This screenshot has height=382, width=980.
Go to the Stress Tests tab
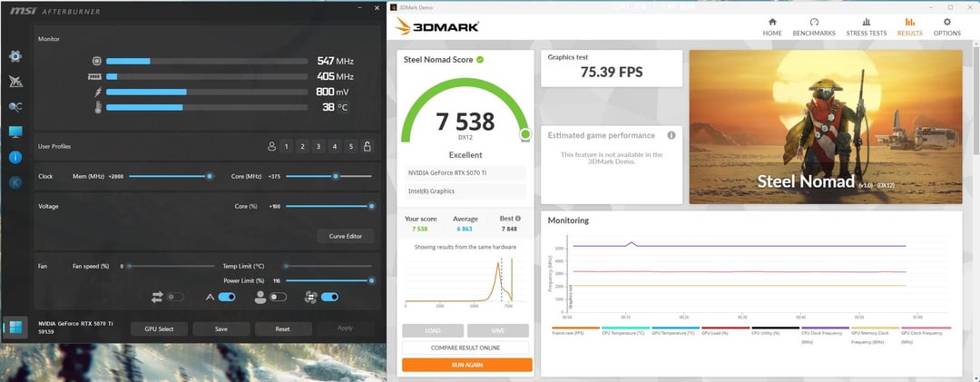(866, 27)
